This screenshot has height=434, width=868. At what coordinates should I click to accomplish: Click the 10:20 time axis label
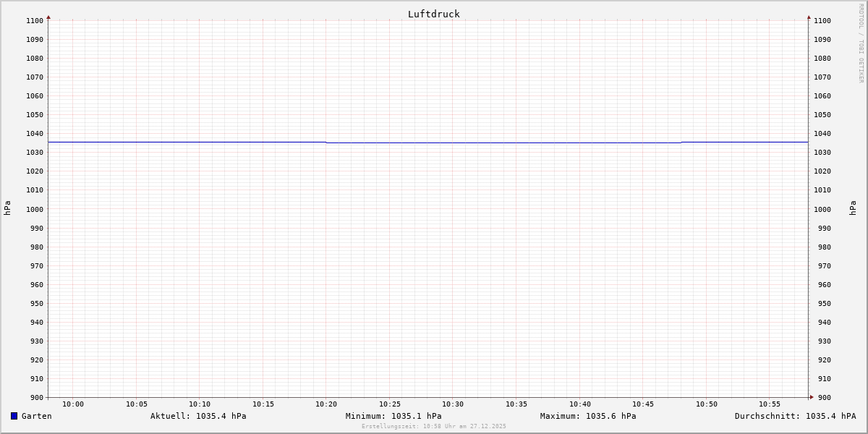click(326, 404)
